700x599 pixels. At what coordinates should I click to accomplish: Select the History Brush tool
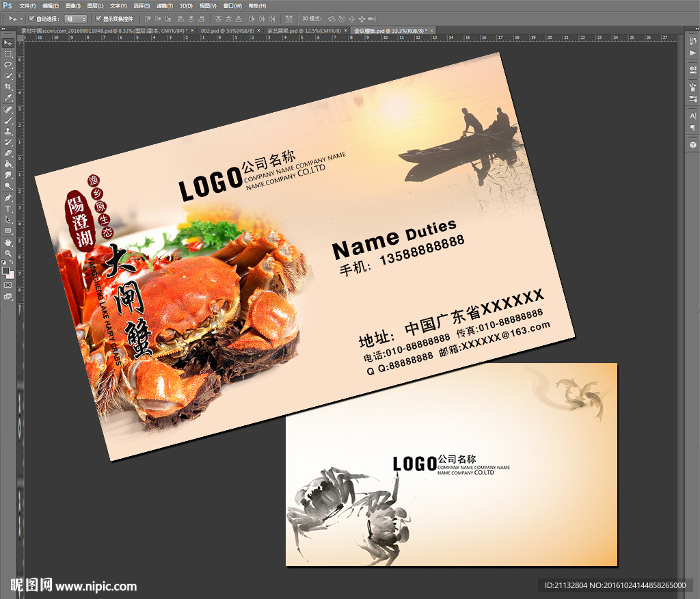8,142
